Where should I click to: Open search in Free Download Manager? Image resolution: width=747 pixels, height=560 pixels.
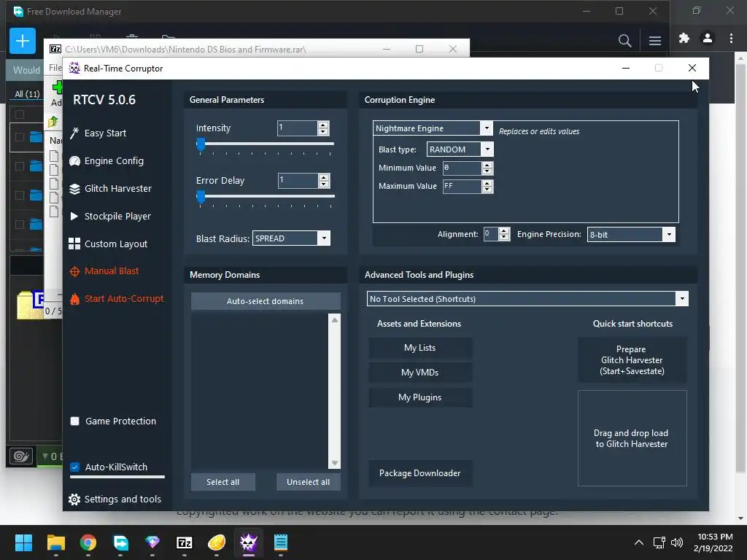[x=624, y=41]
